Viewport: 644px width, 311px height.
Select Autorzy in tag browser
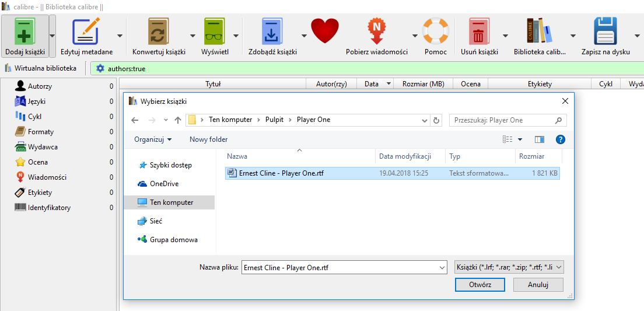tap(40, 86)
